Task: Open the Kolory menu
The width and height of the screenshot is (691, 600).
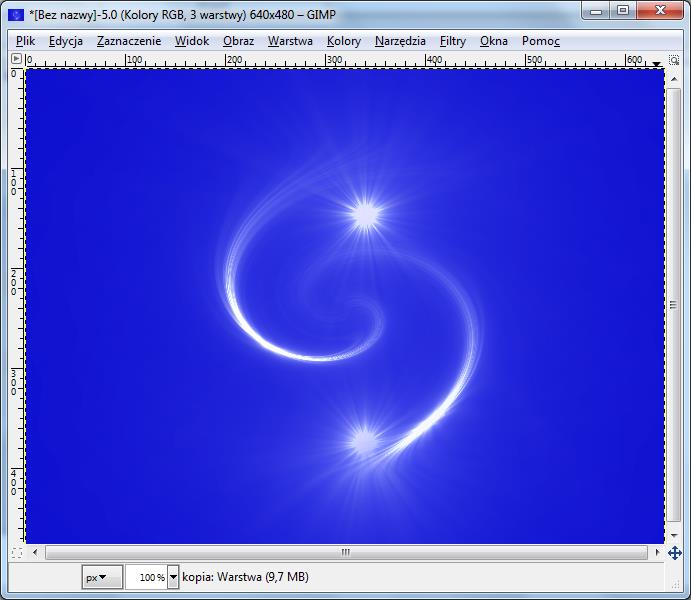Action: (344, 41)
